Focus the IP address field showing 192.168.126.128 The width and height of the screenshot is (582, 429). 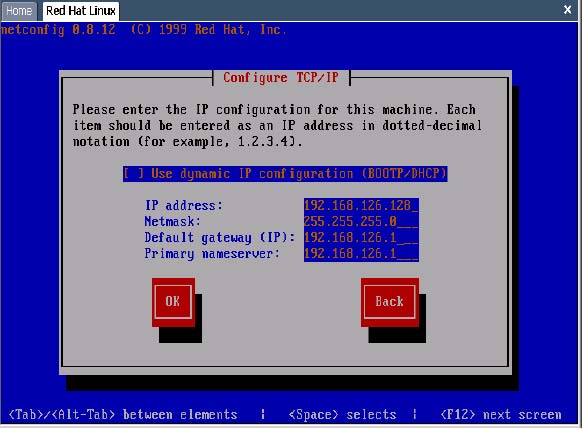click(361, 205)
